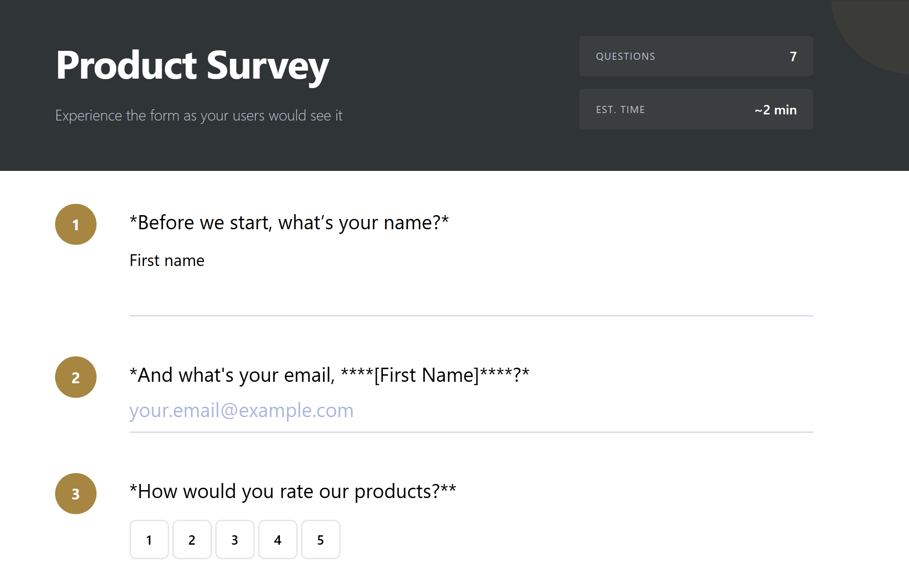The width and height of the screenshot is (909, 588).
Task: Click the email address input field
Action: tap(471, 411)
